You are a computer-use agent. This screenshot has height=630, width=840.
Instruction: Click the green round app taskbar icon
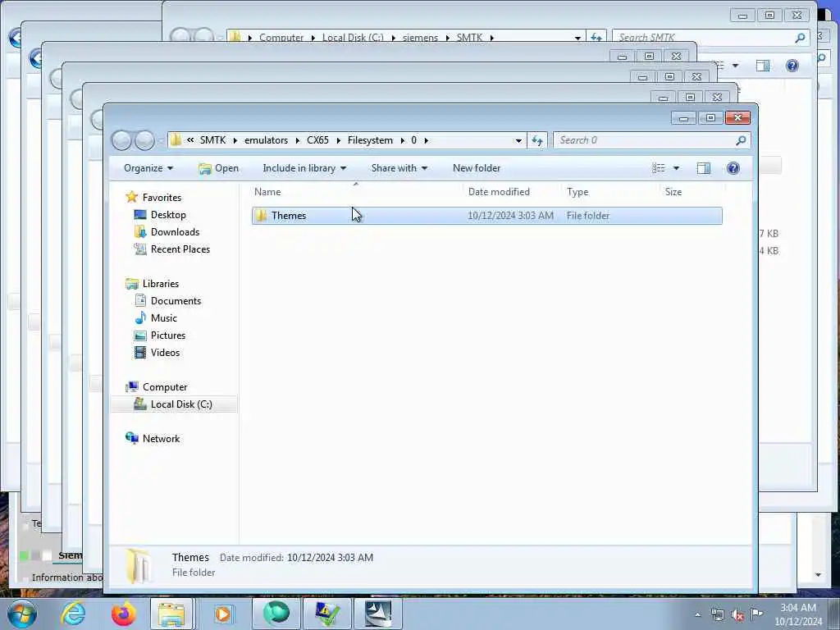click(x=276, y=614)
